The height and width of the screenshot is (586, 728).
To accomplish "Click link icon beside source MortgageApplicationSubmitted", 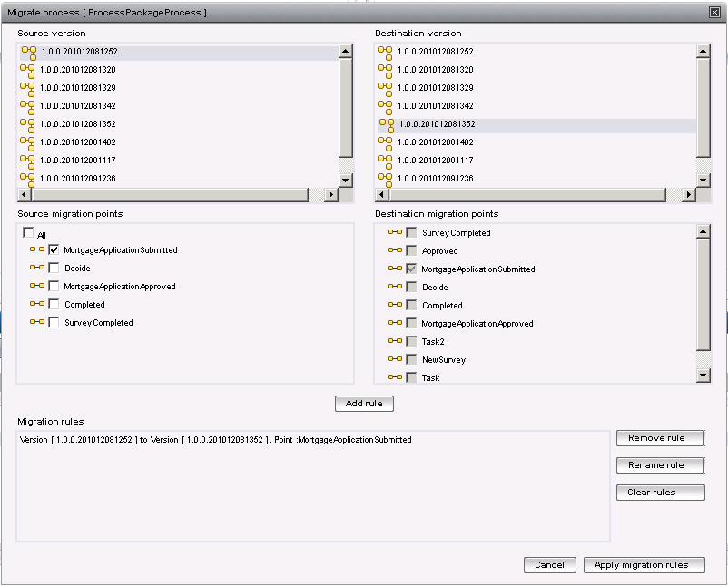I will (x=37, y=249).
